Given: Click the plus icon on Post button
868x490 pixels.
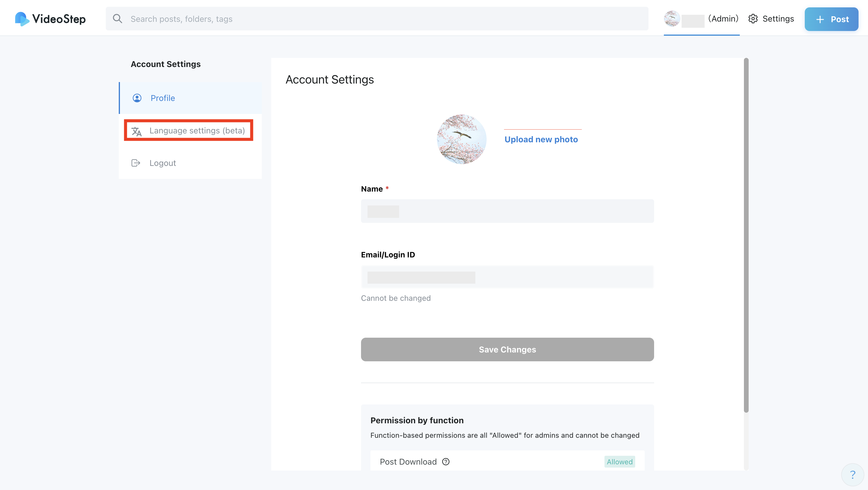Looking at the screenshot, I should click(820, 19).
